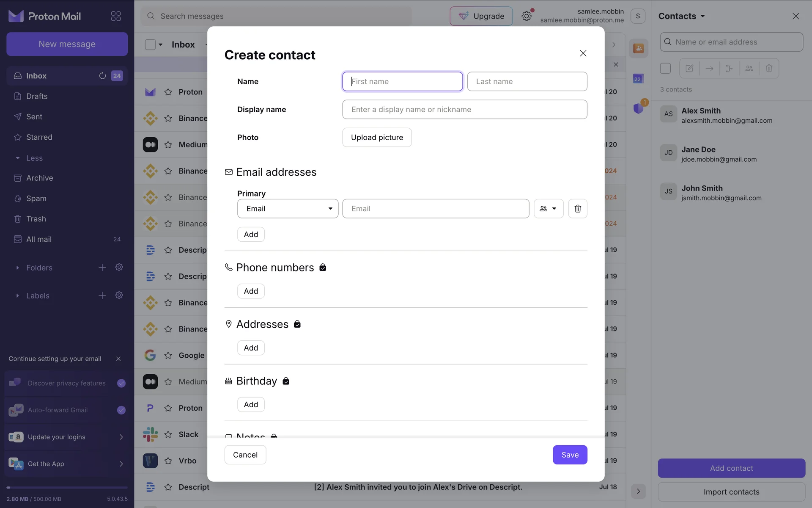Open the Proton apps grid icon
This screenshot has width=812, height=508.
(116, 16)
